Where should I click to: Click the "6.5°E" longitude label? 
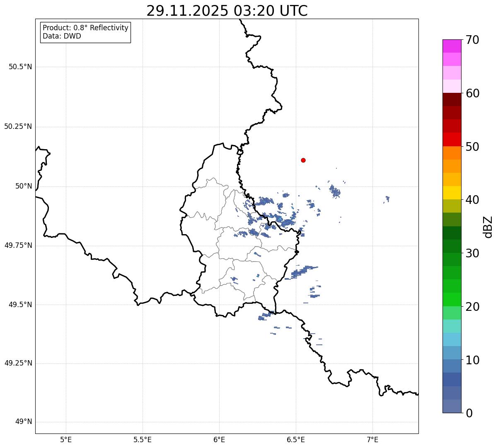296,439
